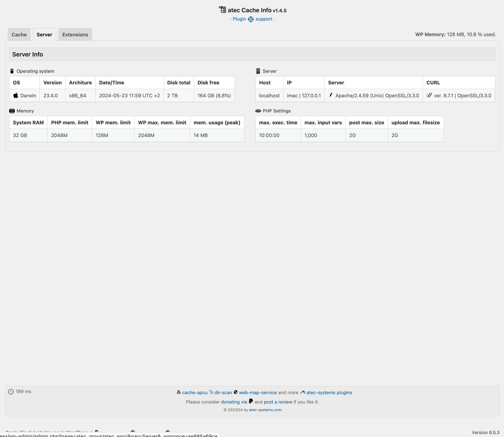Open the cache-apcu plugin link
The image size is (504, 437).
pyautogui.click(x=195, y=393)
